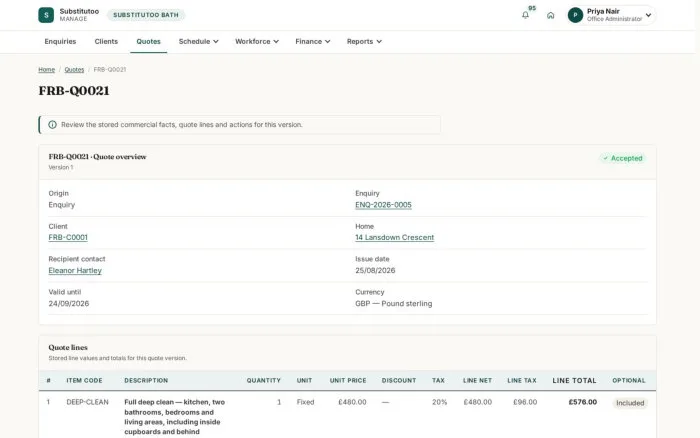700x438 pixels.
Task: Click the Substitutoo logo icon
Action: coord(46,15)
